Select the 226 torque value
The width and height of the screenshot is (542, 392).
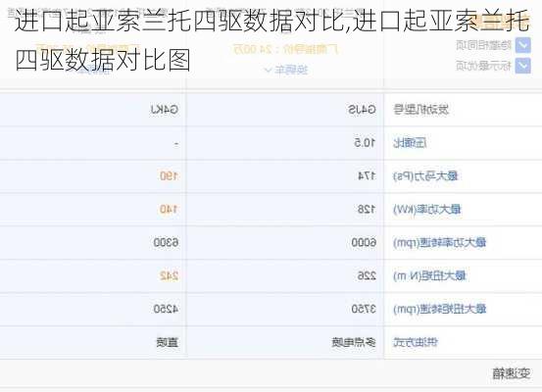coord(367,275)
